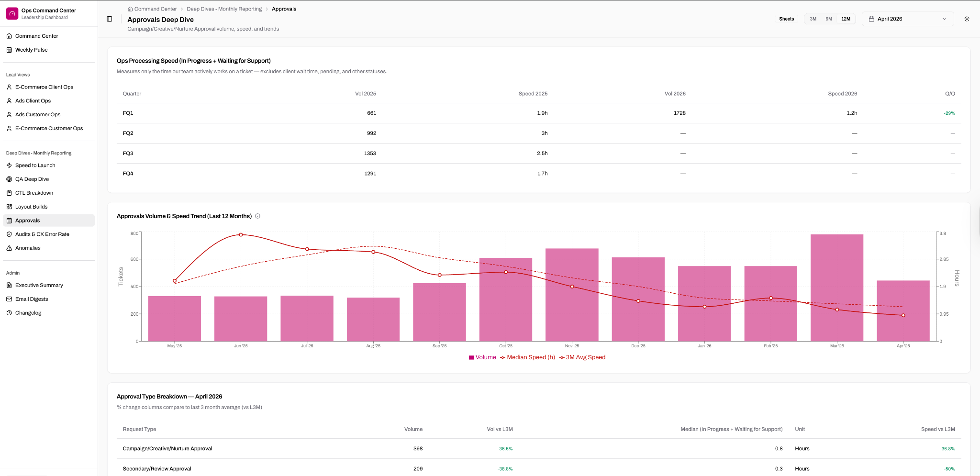Viewport: 980px width, 476px height.
Task: Click the Oct '25 volume bar
Action: 506,299
